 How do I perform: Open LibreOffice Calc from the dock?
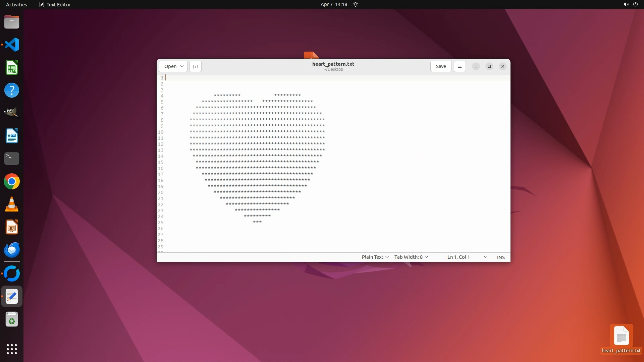pyautogui.click(x=12, y=68)
